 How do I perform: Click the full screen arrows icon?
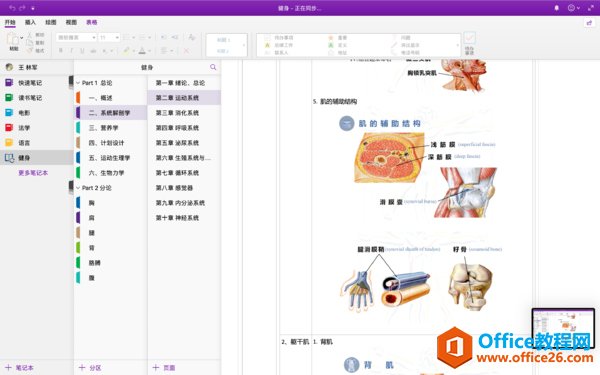(x=590, y=8)
